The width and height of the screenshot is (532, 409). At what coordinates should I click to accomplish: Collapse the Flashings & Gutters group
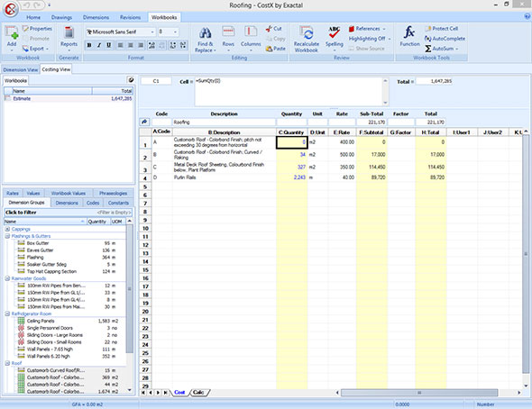[7, 236]
